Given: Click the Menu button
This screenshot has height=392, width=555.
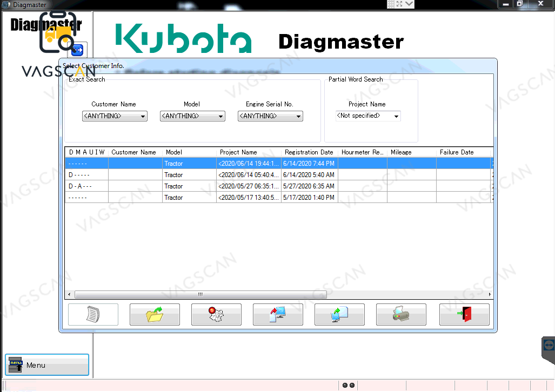Looking at the screenshot, I should point(46,364).
